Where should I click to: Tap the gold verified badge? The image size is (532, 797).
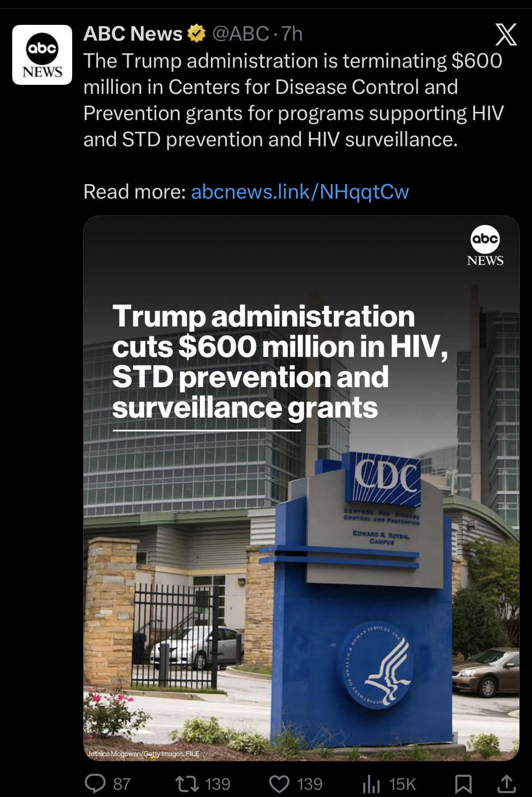pyautogui.click(x=196, y=34)
